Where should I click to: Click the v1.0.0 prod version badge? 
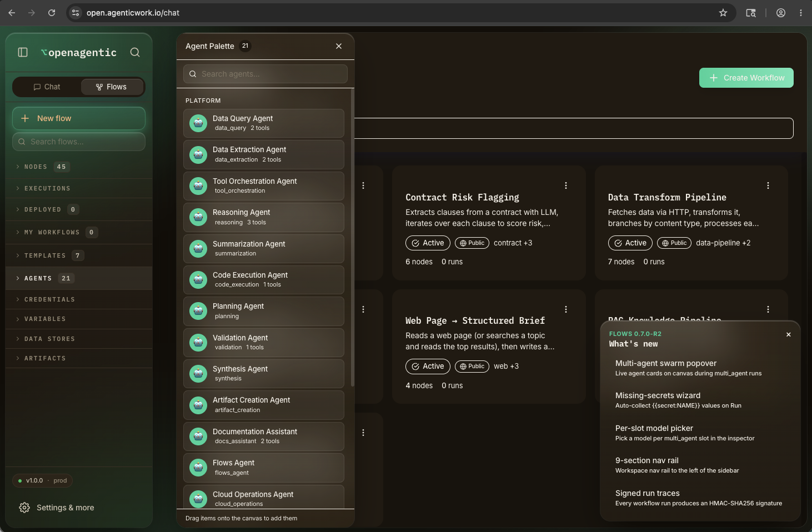[x=42, y=480]
